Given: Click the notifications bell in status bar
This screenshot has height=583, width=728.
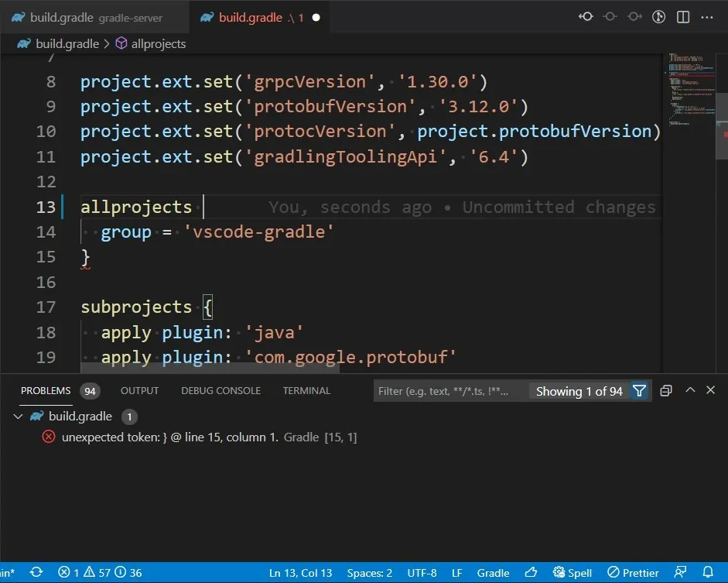Looking at the screenshot, I should click(708, 572).
